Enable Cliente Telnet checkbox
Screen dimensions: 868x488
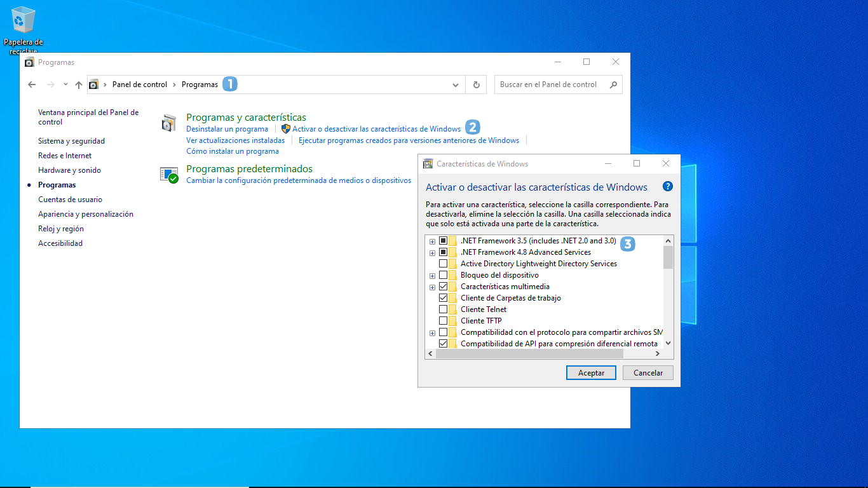point(443,309)
